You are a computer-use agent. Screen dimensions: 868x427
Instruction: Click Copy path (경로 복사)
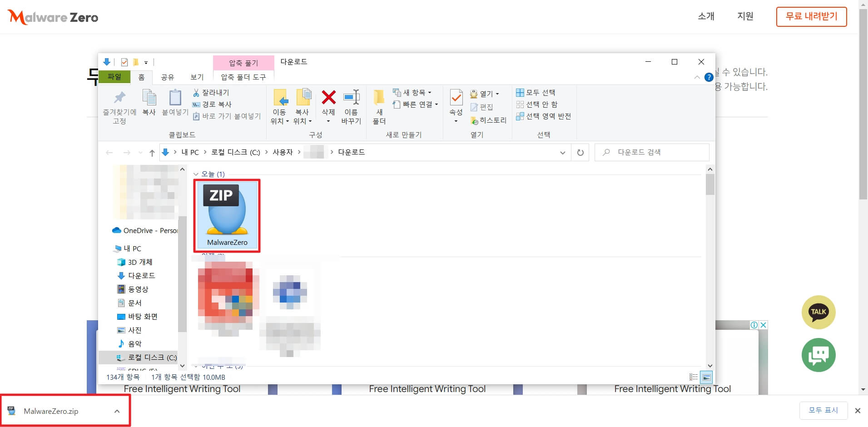212,104
